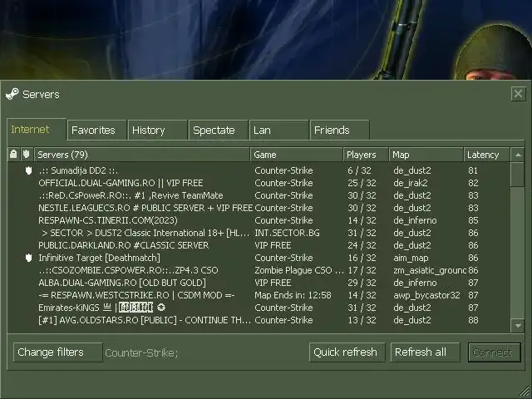
Task: Select NESTLE.LEAGUECS.RO public server row
Action: coord(259,208)
